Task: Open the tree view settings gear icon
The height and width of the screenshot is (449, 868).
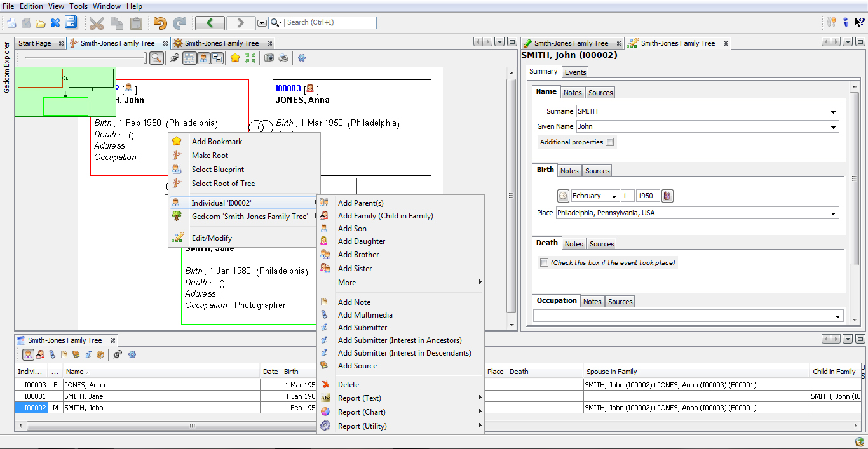Action: 302,58
